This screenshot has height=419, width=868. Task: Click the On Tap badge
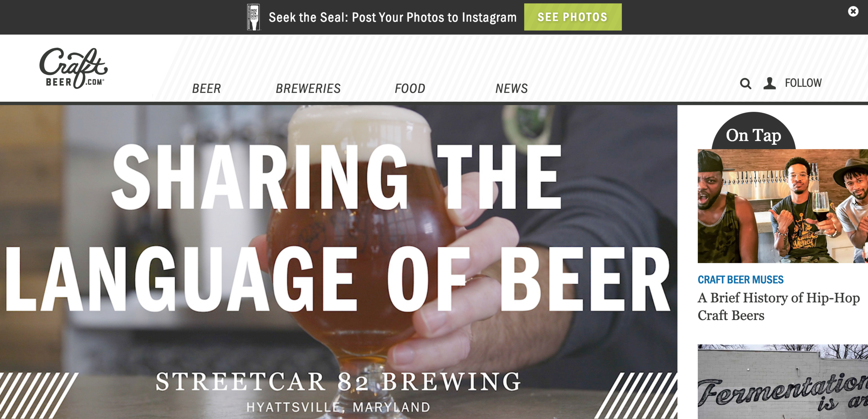(x=753, y=132)
